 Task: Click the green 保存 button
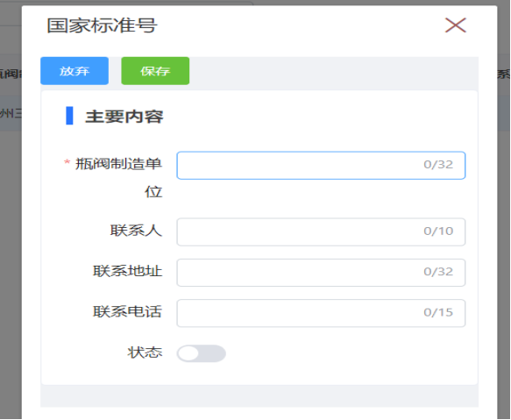click(x=155, y=71)
